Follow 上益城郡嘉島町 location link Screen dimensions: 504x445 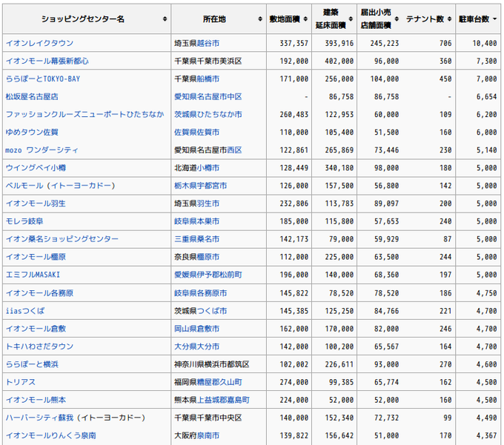(x=223, y=400)
